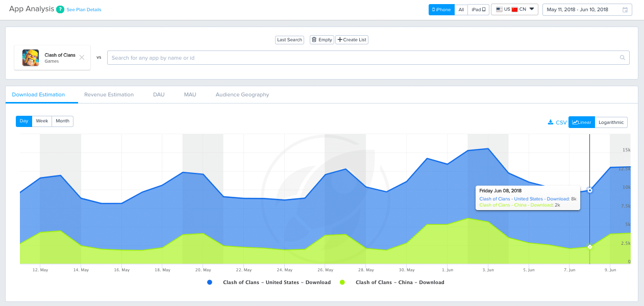Click the Empty trash button

tap(322, 40)
